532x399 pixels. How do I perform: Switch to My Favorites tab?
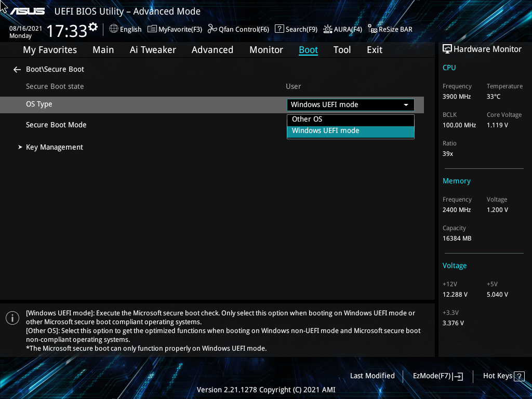pyautogui.click(x=50, y=50)
